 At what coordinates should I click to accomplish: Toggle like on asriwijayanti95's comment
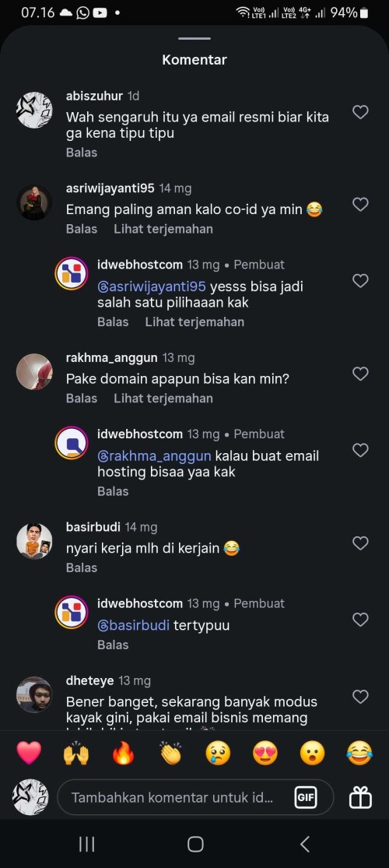point(360,204)
